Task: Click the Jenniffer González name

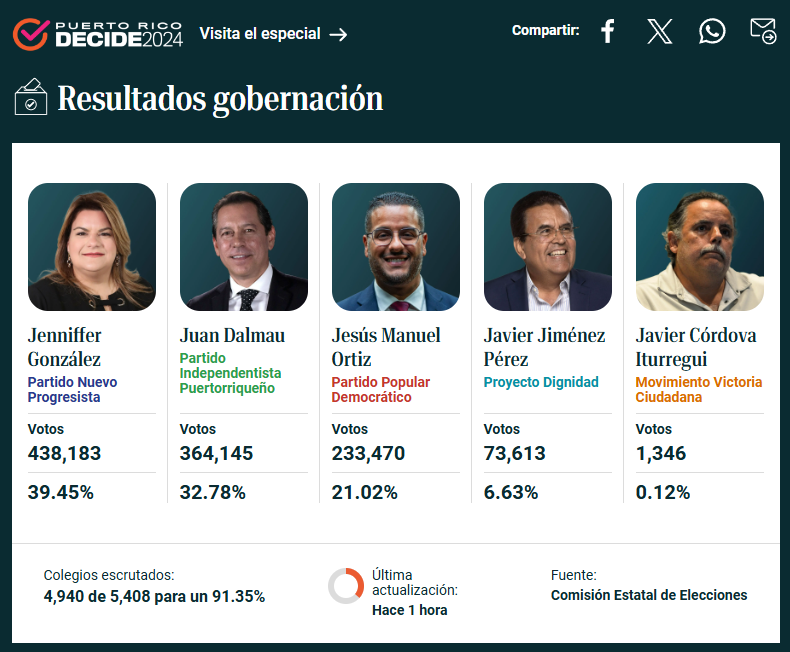Action: (65, 347)
